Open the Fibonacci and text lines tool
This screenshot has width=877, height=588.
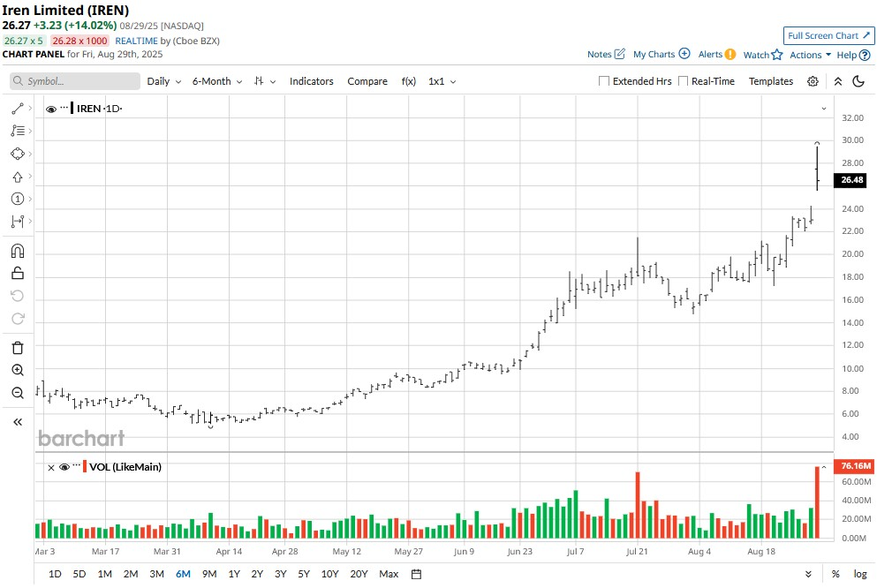click(18, 131)
